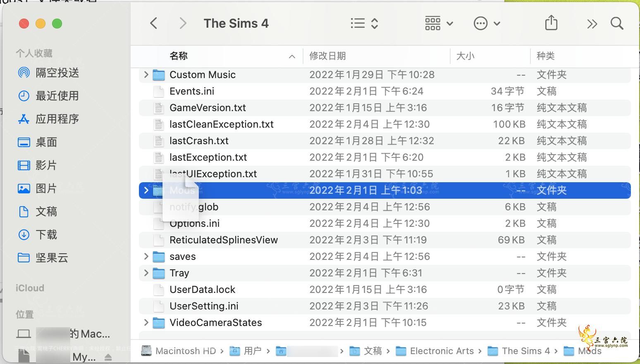
Task: Select the ReticulatedSplinesView file
Action: tap(224, 240)
